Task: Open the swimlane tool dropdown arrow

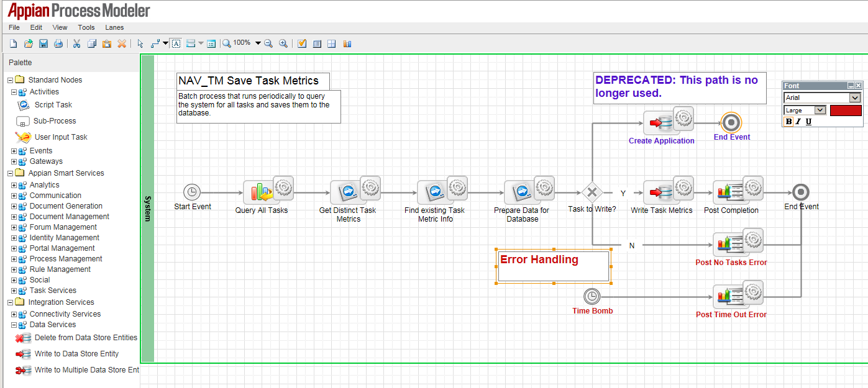Action: (x=201, y=43)
